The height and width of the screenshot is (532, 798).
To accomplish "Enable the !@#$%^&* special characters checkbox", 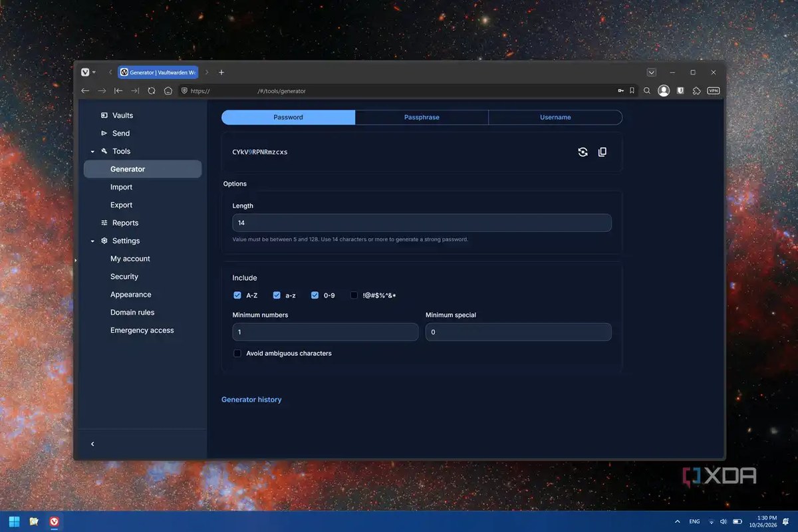I will (354, 295).
